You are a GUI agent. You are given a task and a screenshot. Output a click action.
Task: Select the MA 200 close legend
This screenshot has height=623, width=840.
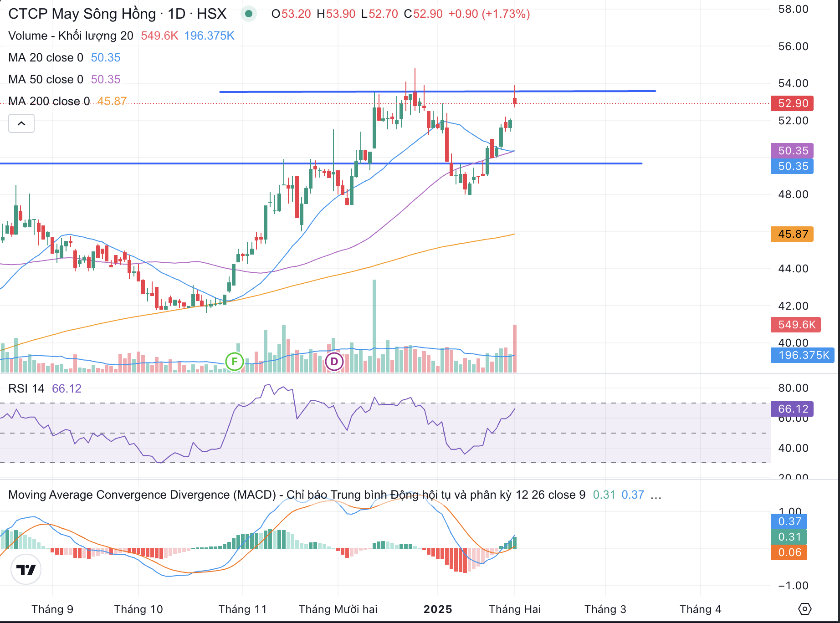point(49,101)
